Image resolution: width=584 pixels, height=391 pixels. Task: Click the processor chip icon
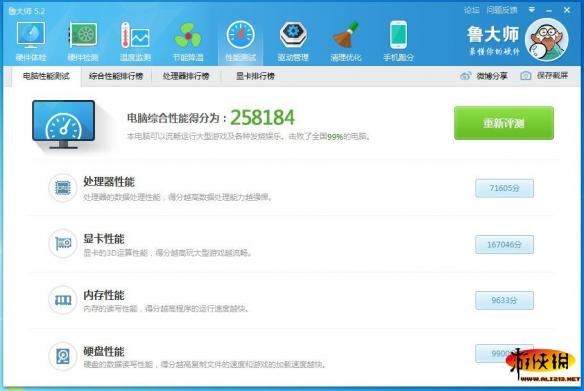(63, 188)
